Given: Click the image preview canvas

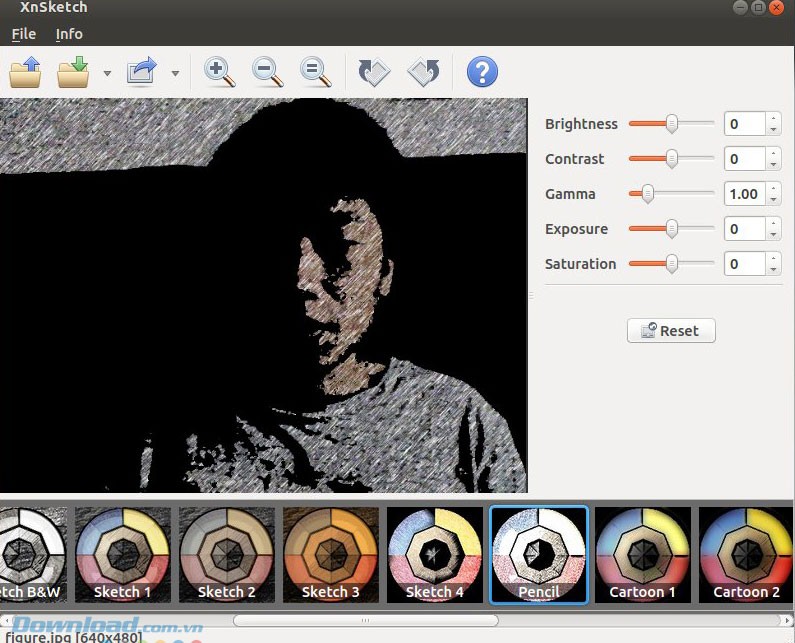Looking at the screenshot, I should (264, 295).
